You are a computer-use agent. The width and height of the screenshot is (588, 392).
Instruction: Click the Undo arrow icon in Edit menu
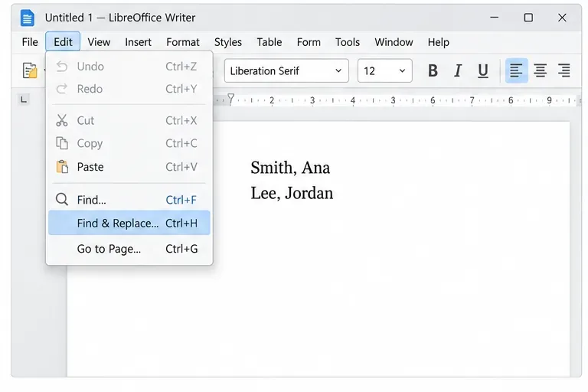(61, 67)
